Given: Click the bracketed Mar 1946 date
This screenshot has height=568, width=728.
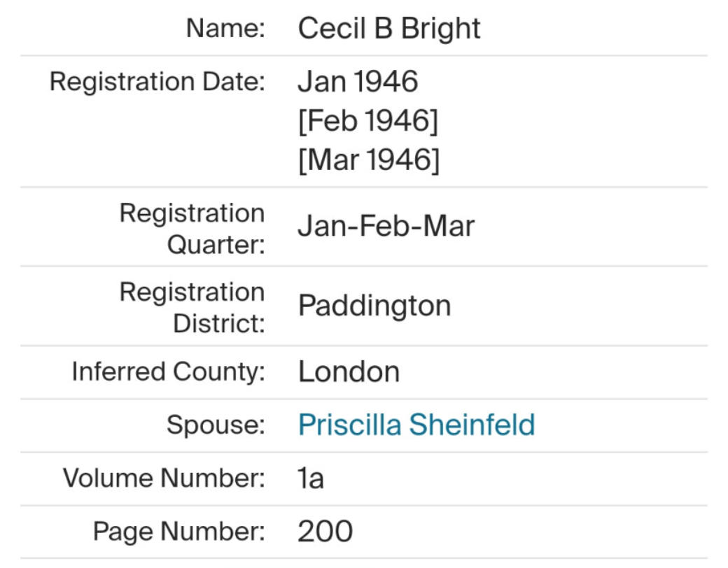Looking at the screenshot, I should [368, 160].
